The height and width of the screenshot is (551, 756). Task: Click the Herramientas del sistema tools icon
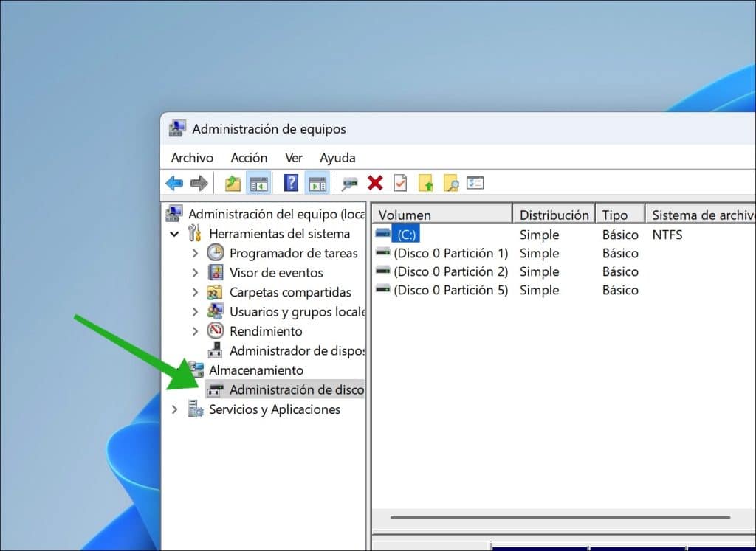click(x=195, y=233)
